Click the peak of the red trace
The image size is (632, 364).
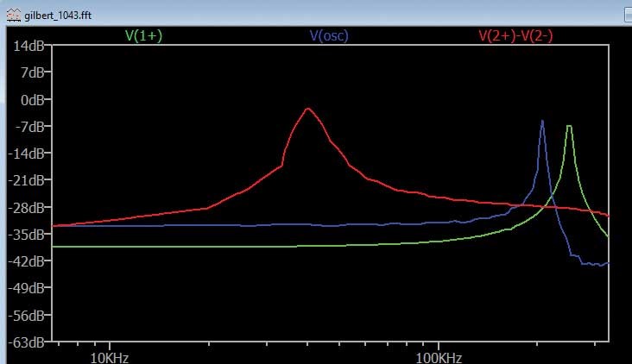click(307, 109)
